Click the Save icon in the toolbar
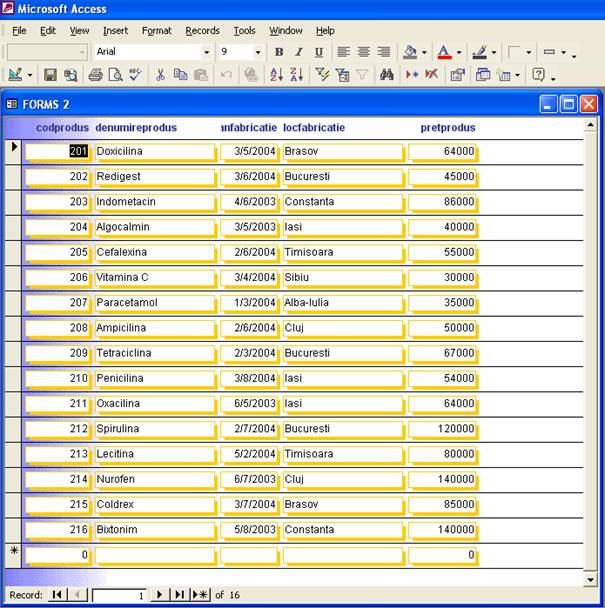The image size is (605, 608). click(x=51, y=75)
